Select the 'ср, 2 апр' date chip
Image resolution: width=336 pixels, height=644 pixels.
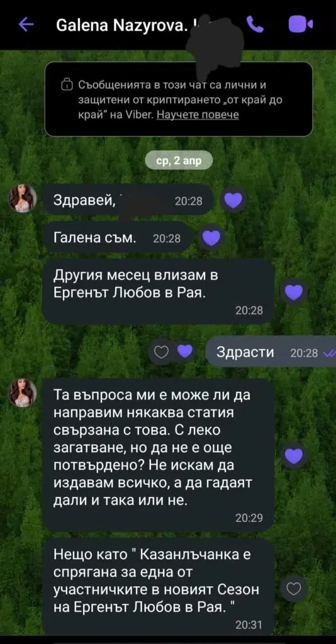pyautogui.click(x=179, y=160)
